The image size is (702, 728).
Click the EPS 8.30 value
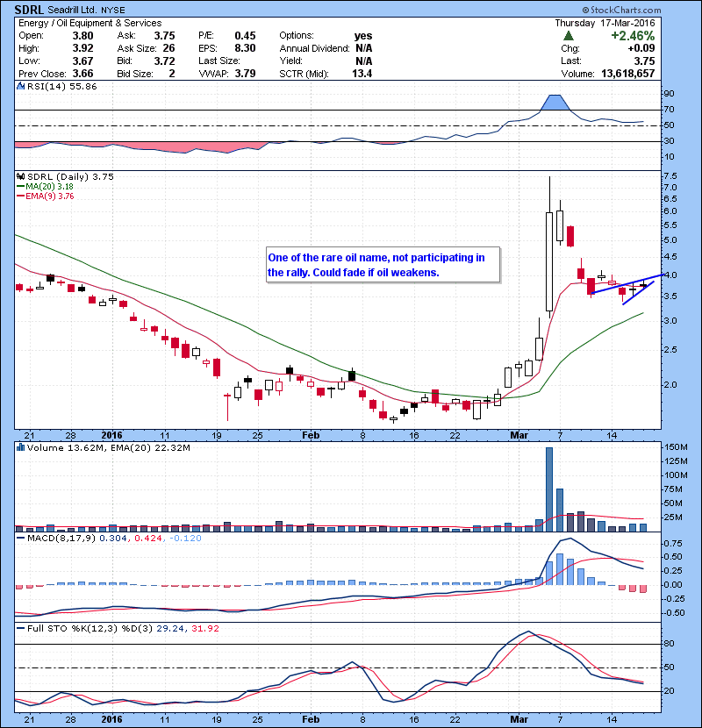click(x=245, y=48)
